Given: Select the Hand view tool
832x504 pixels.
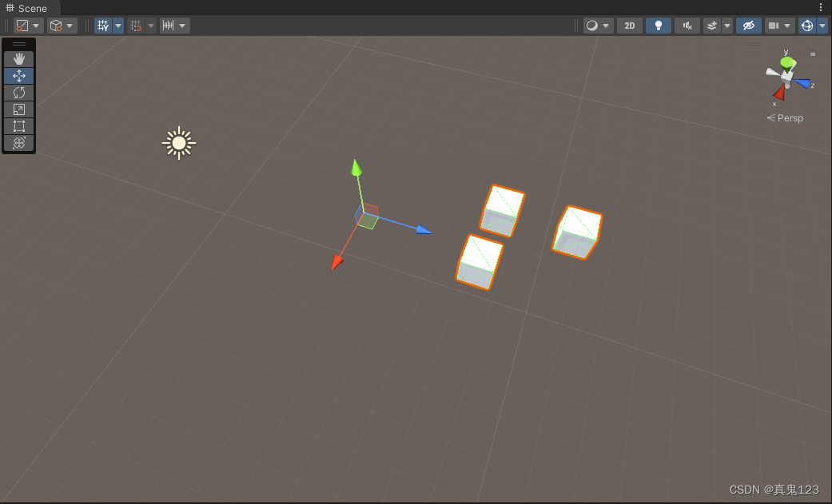Looking at the screenshot, I should coord(19,59).
